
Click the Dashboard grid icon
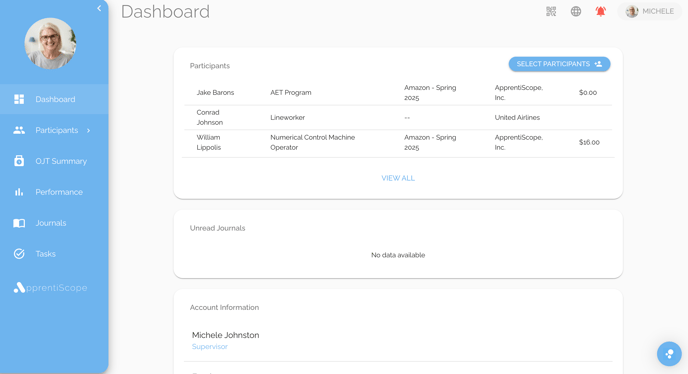19,99
